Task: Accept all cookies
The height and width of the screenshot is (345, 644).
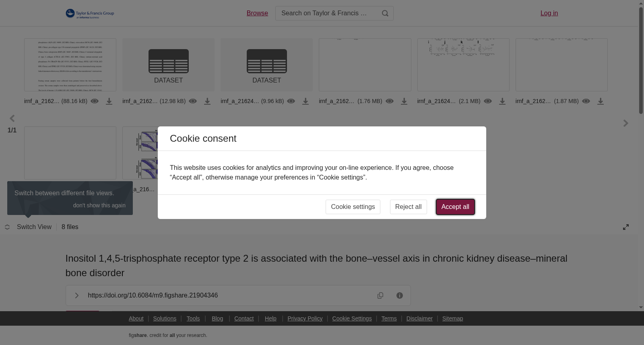Action: 455,207
